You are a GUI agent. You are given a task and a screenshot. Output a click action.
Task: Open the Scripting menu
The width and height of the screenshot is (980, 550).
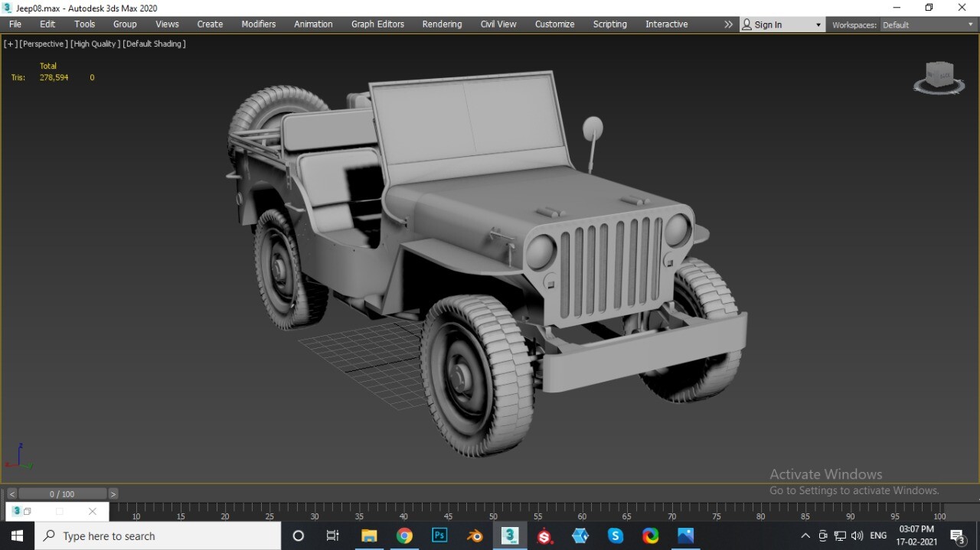point(609,24)
